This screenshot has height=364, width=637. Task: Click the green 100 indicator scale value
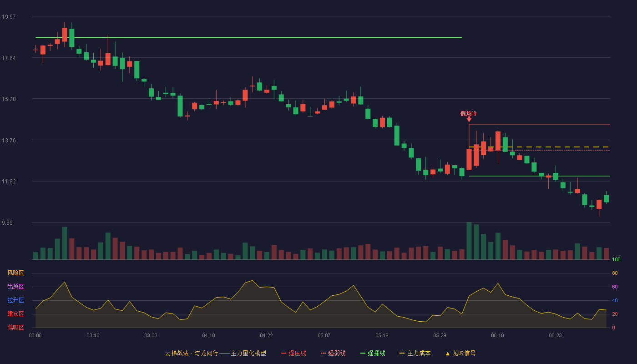[616, 260]
